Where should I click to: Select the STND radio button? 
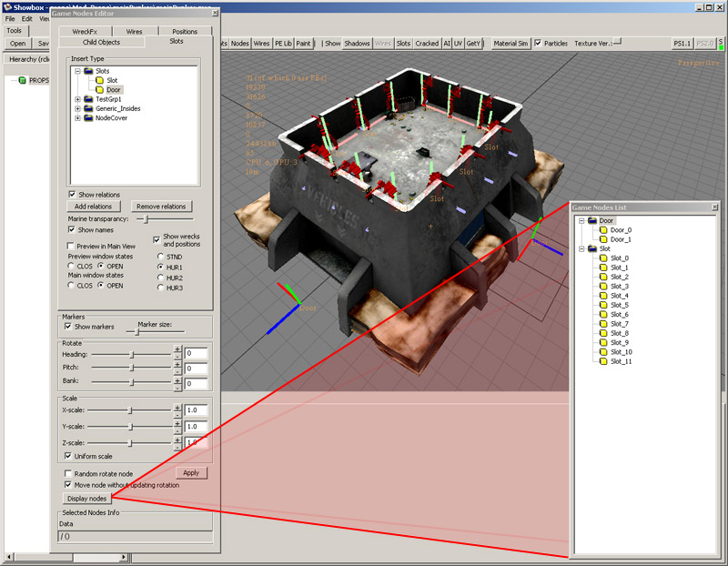(x=161, y=257)
